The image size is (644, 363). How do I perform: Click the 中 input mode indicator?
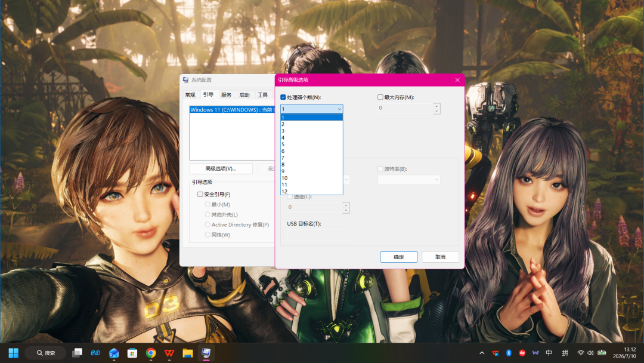(x=549, y=353)
